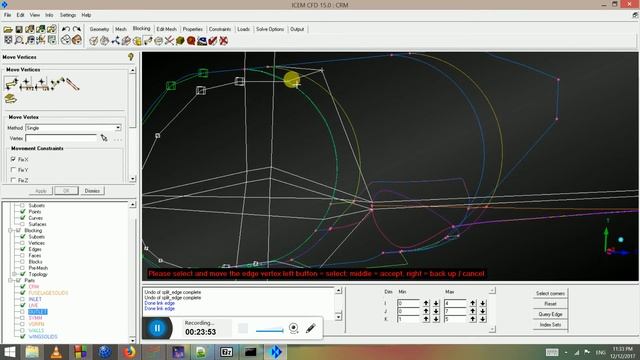Click the Associate blocking icon
The height and width of the screenshot is (360, 640).
click(x=137, y=41)
